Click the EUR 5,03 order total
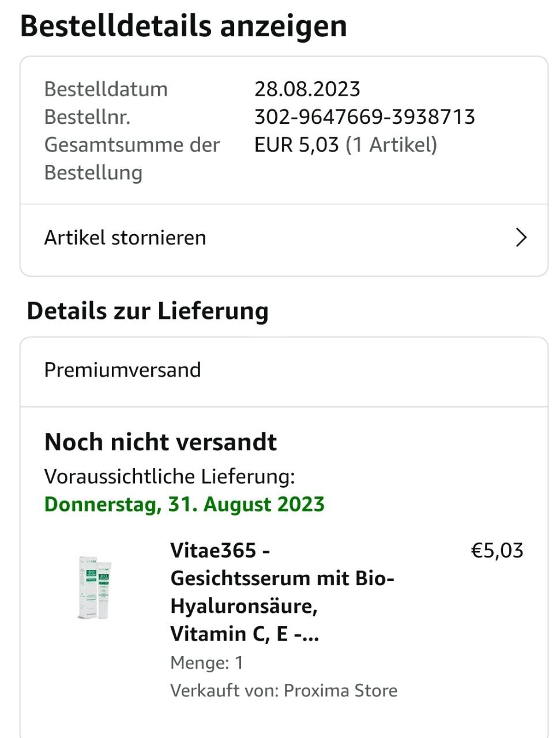 (296, 145)
